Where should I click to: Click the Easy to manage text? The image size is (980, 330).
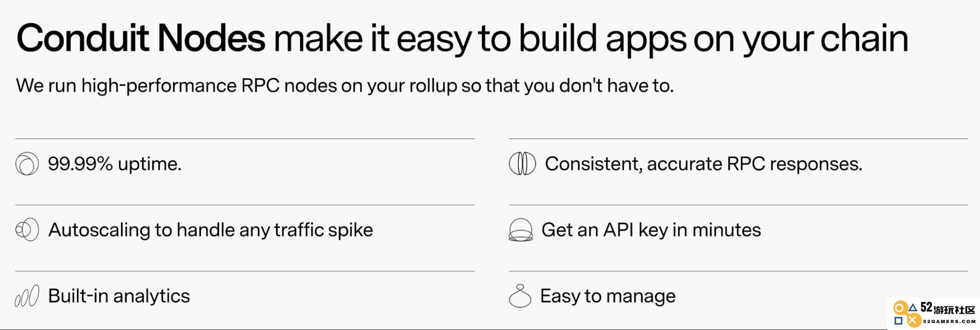point(608,296)
